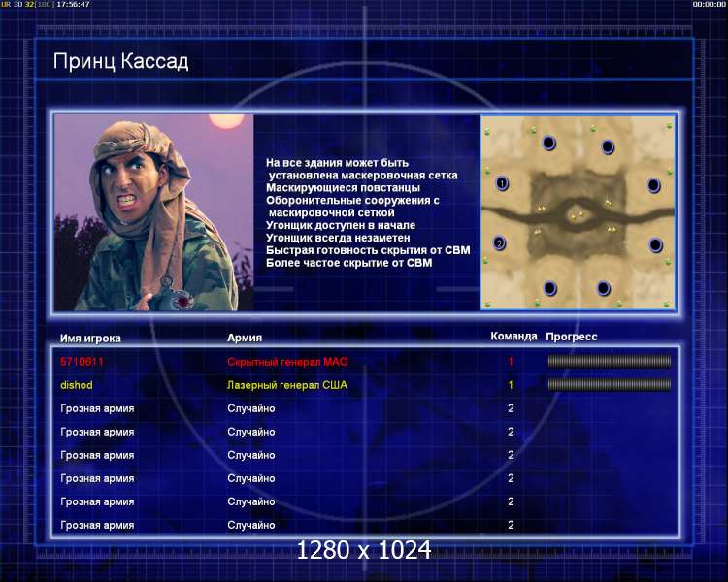Click the clock reading 17:56:47
The image size is (728, 582).
tap(74, 4)
